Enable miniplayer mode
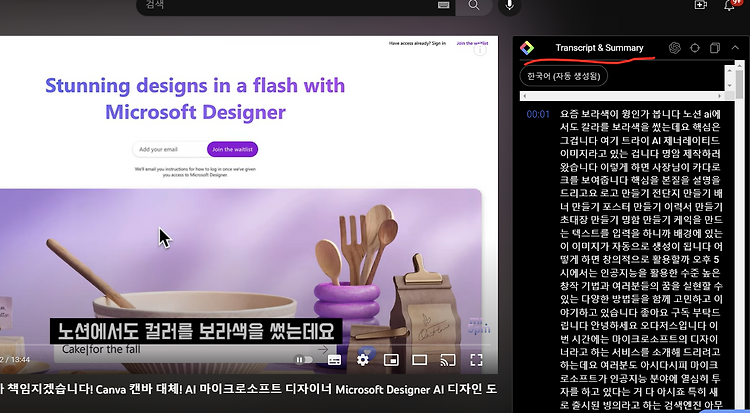The width and height of the screenshot is (750, 413). click(391, 360)
